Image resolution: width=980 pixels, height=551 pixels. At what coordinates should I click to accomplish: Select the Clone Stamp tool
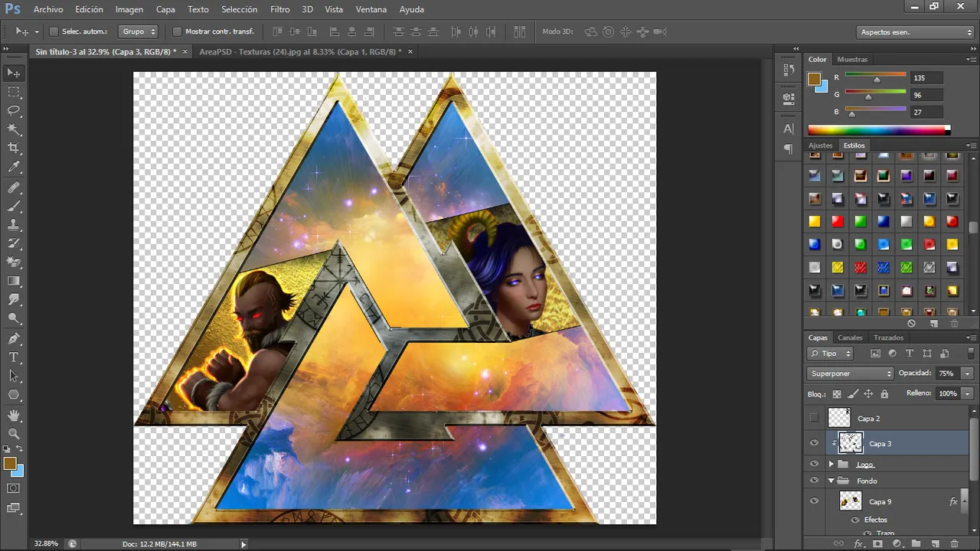[14, 225]
